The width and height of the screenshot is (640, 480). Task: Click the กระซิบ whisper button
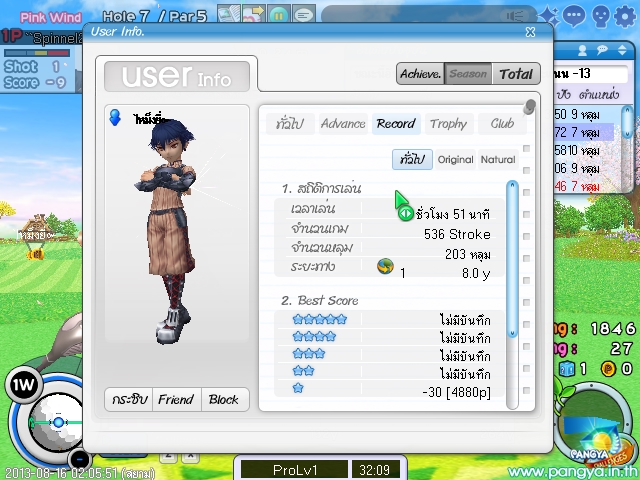[x=129, y=399]
